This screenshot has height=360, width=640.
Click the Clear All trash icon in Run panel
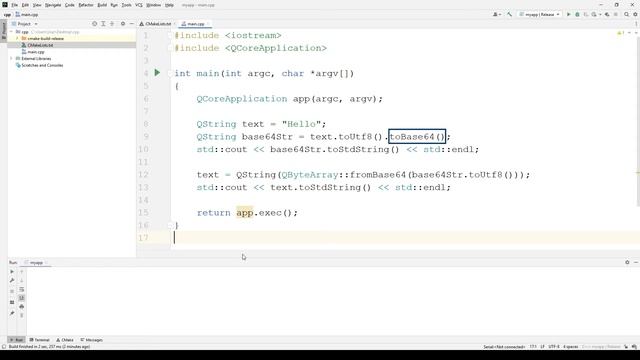pyautogui.click(x=22, y=316)
